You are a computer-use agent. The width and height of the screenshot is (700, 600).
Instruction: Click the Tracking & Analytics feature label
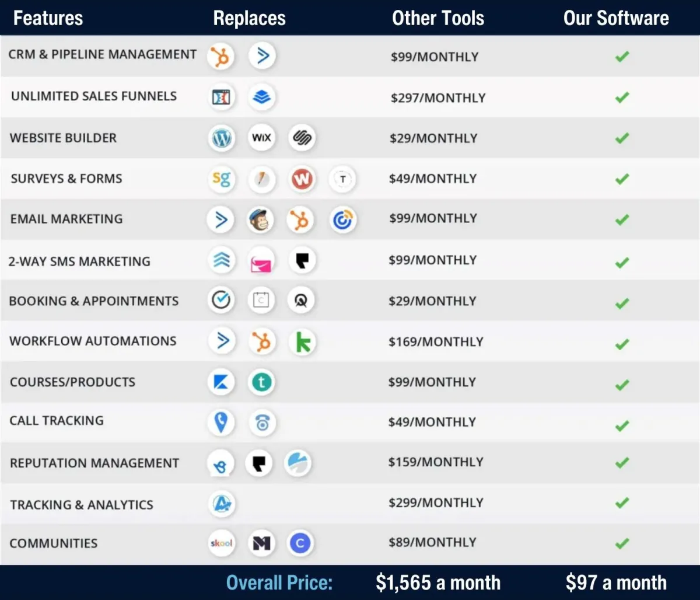click(82, 505)
